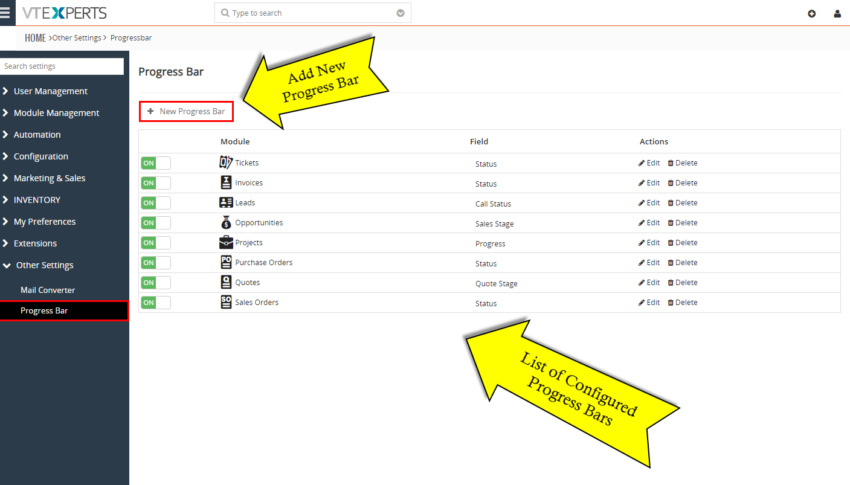Open the hamburger menu icon
Viewport: 850px width, 485px height.
5,12
